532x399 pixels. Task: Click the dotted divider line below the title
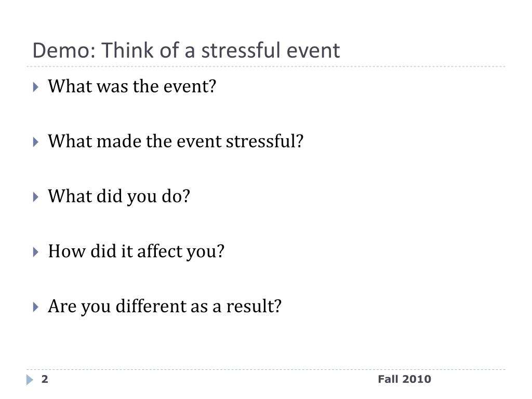click(266, 66)
